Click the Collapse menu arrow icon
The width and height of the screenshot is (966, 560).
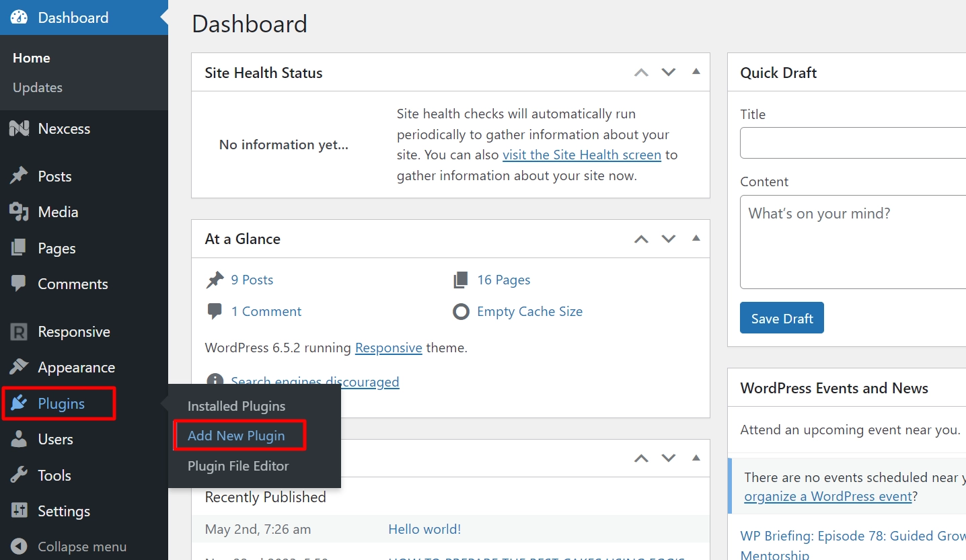point(19,547)
